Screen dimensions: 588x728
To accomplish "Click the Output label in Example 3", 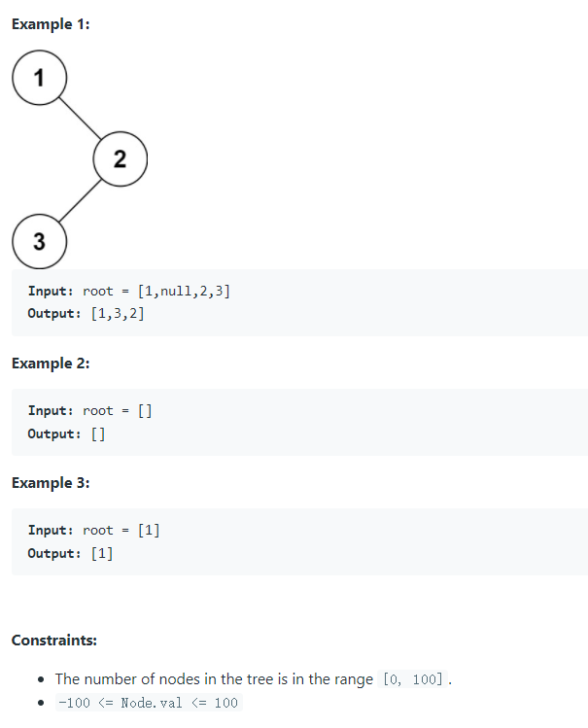I will (54, 553).
